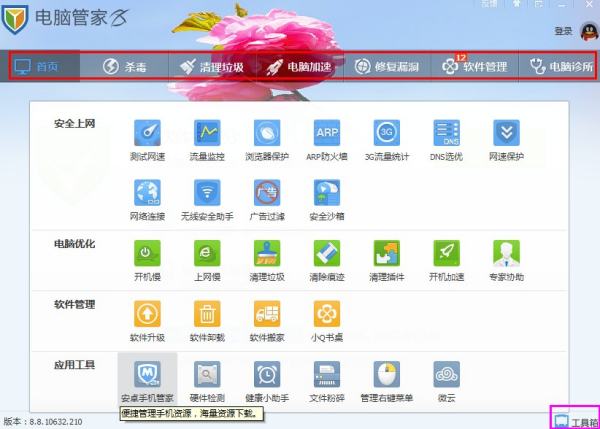Viewport: 600px width, 429px height.
Task: Open the 流量监控 traffic monitor
Action: pos(207,140)
